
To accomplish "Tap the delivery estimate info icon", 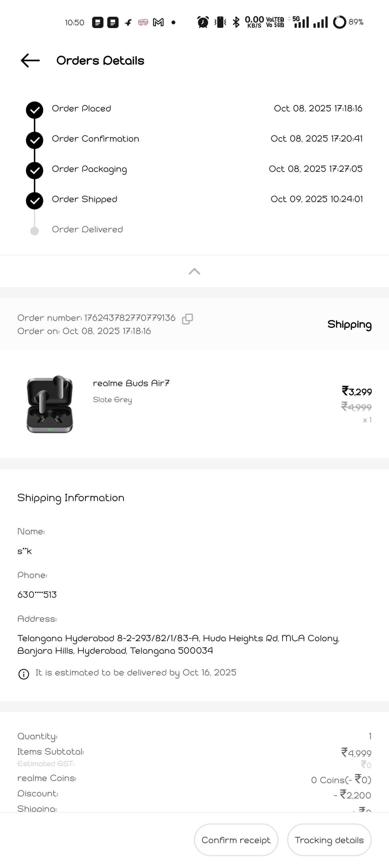I will [24, 674].
